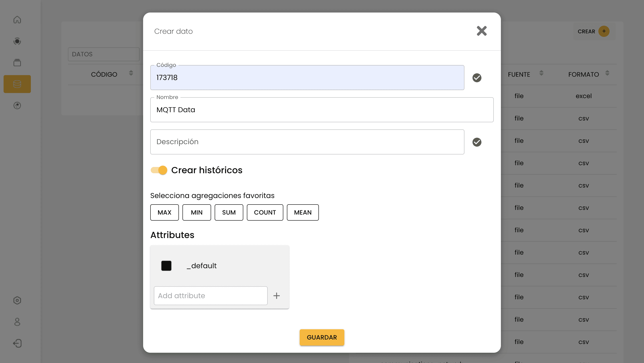Image resolution: width=644 pixels, height=363 pixels.
Task: Click the logout icon at sidebar bottom
Action: pos(17,343)
